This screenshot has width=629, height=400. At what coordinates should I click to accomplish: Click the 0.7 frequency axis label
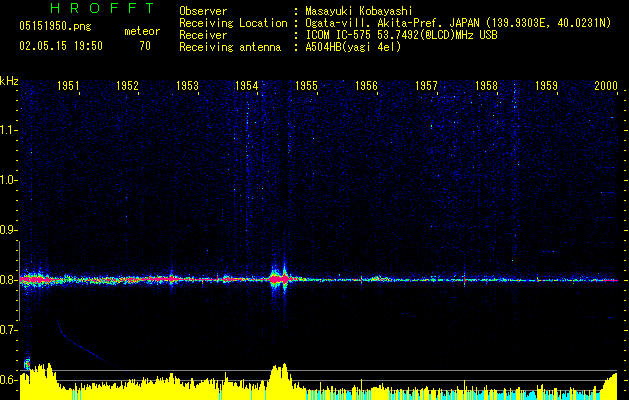pos(7,330)
